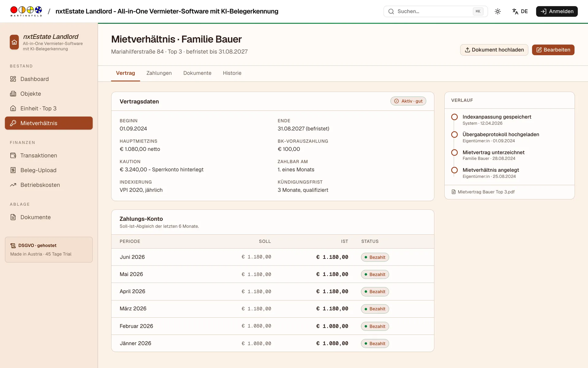Viewport: 588px width, 368px height.
Task: Toggle the light/dark theme sun icon
Action: tap(498, 11)
